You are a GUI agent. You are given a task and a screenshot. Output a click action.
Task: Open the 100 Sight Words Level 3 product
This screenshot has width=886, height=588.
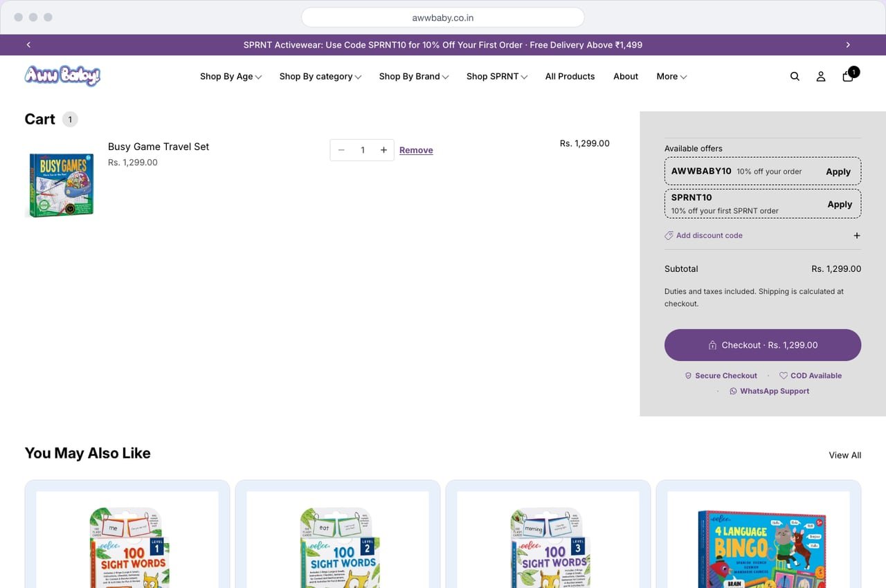point(548,540)
